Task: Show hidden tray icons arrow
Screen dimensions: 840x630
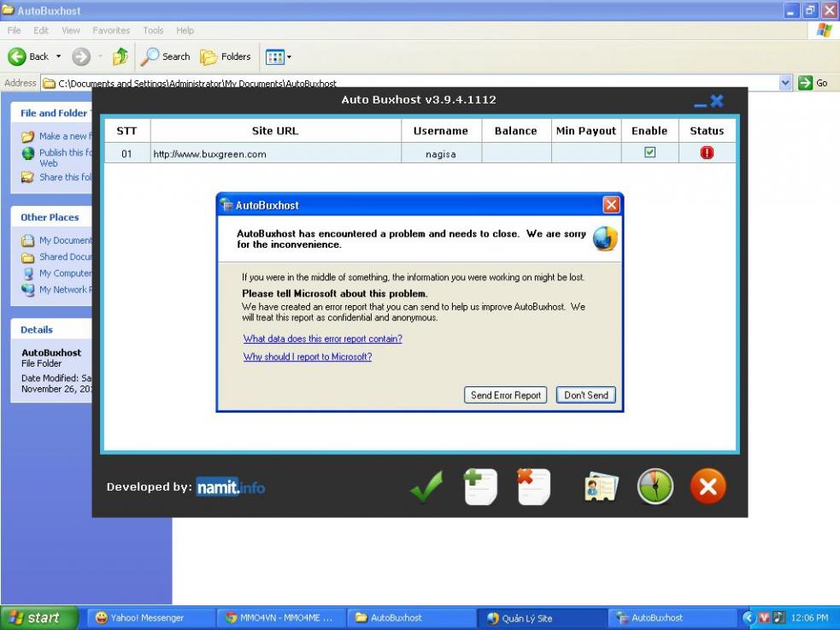Action: point(749,618)
